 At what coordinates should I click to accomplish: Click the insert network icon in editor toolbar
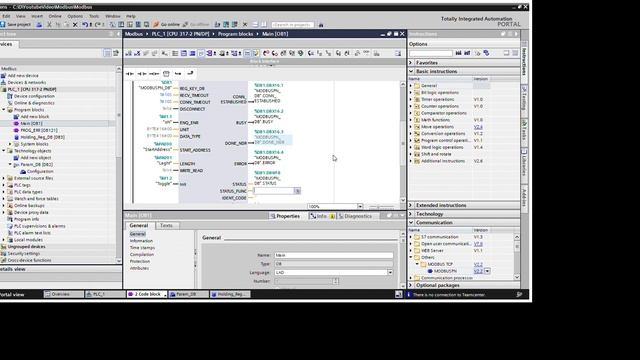(x=129, y=53)
